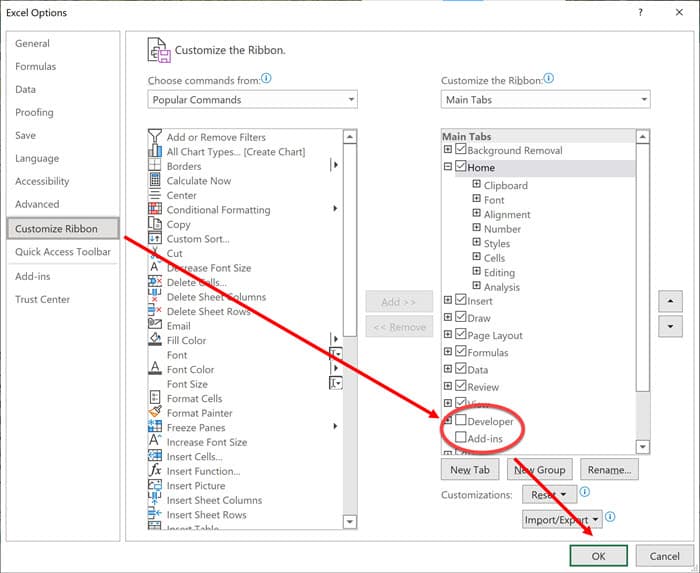
Task: Click info icon next to Reset button
Action: (585, 492)
